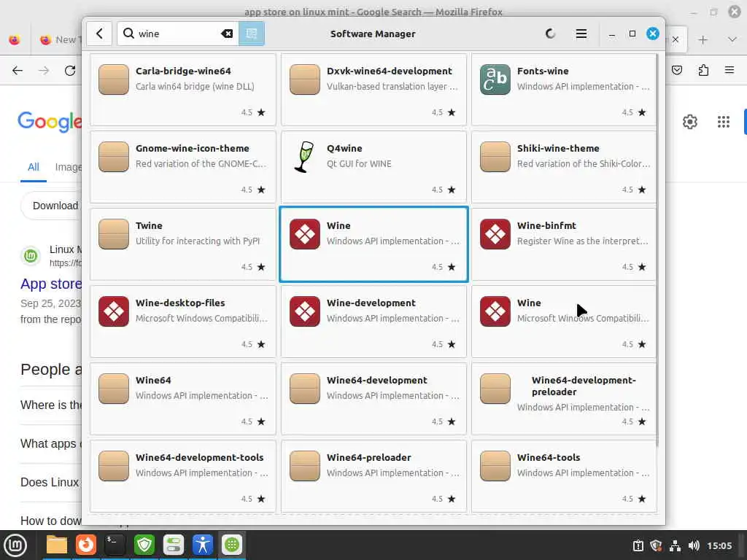
Task: Open the Wine64 package icon
Action: [113, 389]
